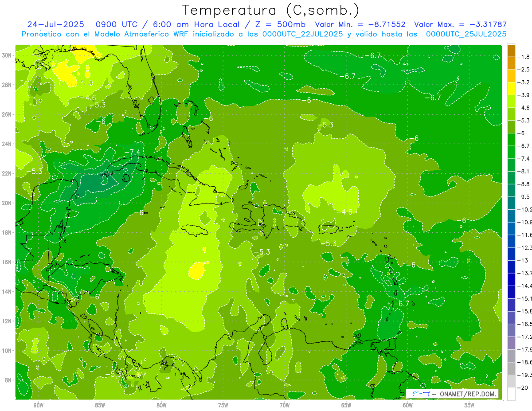The height and width of the screenshot is (411, 532).
Task: Click the 60W longitude axis label
Action: [x=408, y=405]
